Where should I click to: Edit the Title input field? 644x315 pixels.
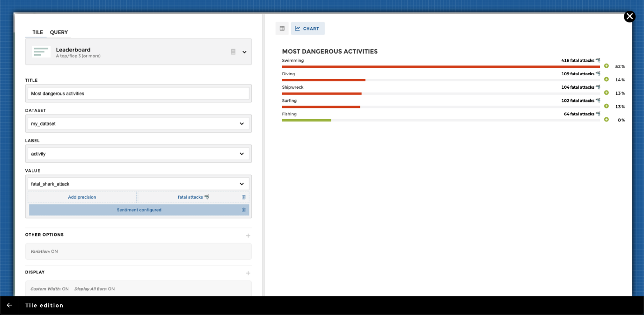point(139,93)
